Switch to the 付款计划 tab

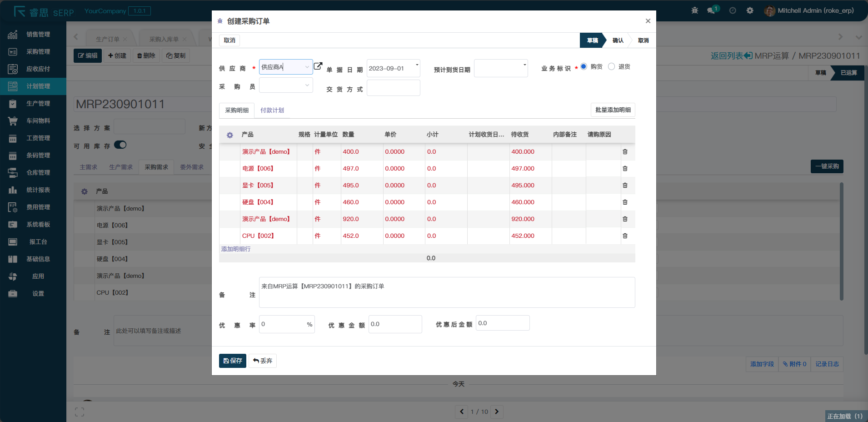(x=272, y=111)
